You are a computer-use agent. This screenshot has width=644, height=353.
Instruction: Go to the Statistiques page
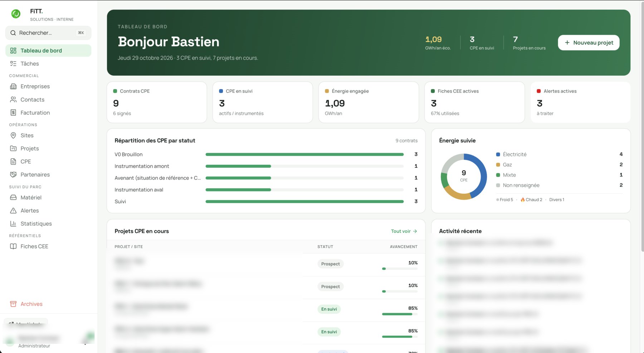click(48, 224)
